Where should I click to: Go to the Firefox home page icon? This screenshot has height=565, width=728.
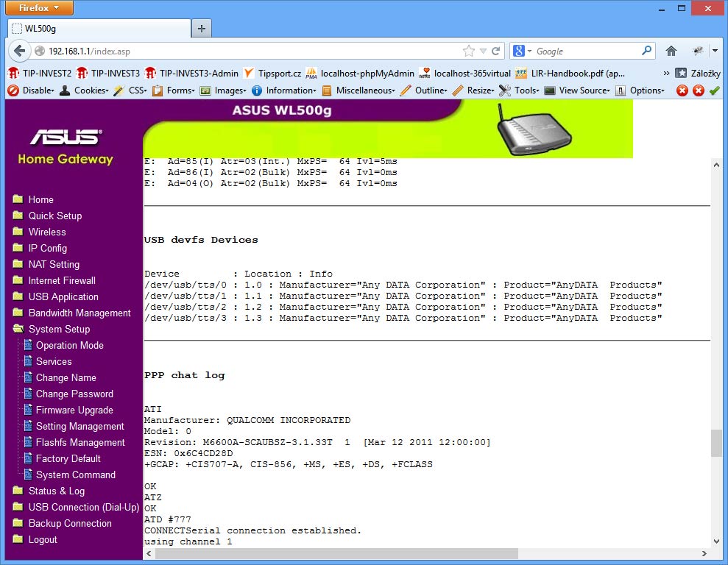[x=671, y=51]
